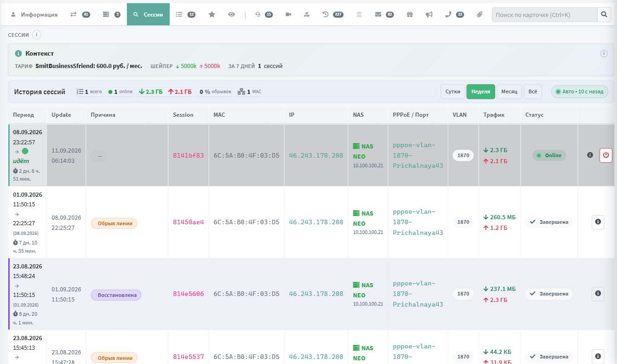The width and height of the screenshot is (617, 364).
Task: Click the Online status badge
Action: 549,155
